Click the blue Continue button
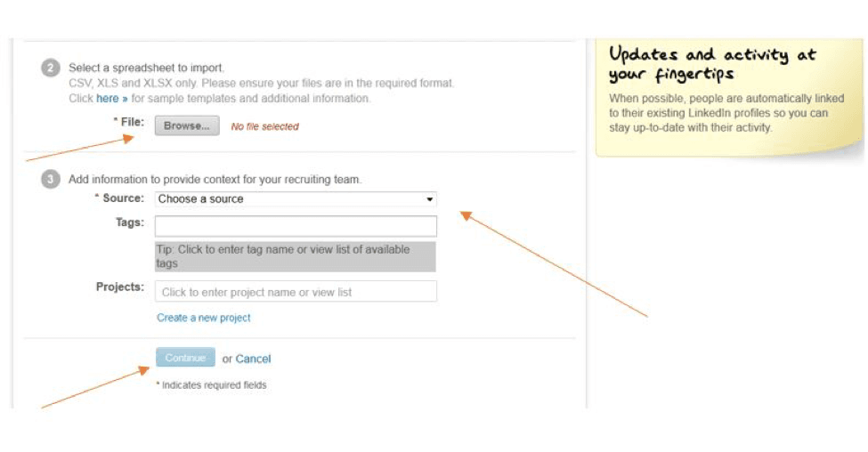 pyautogui.click(x=185, y=358)
